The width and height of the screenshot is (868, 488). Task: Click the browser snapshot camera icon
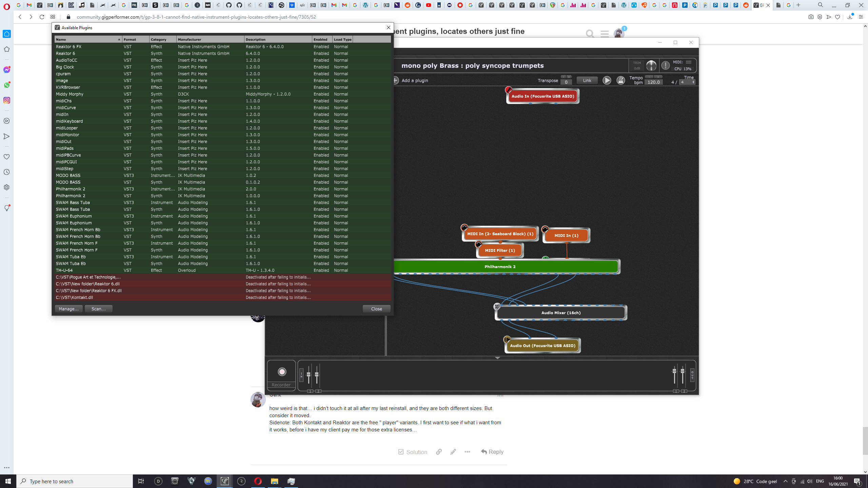811,17
